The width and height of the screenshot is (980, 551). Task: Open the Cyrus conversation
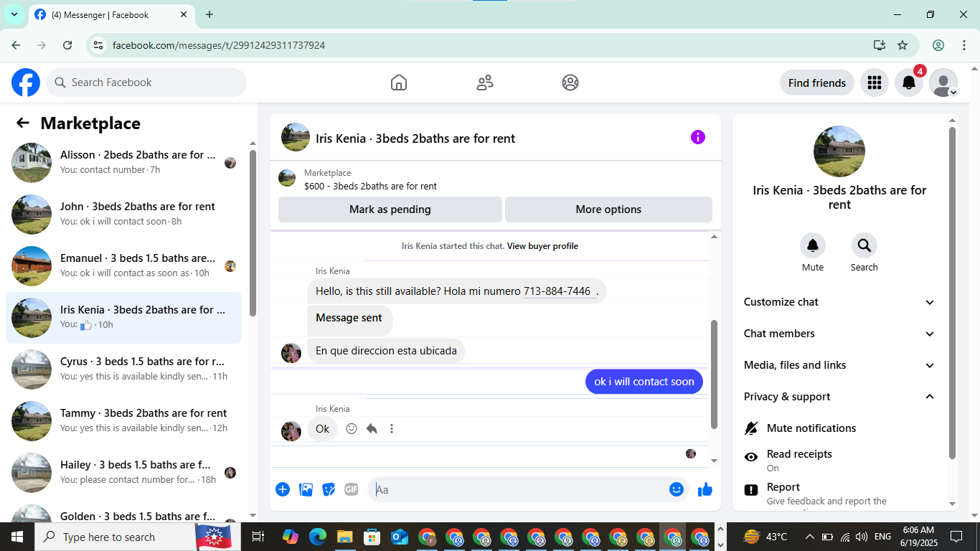point(124,369)
